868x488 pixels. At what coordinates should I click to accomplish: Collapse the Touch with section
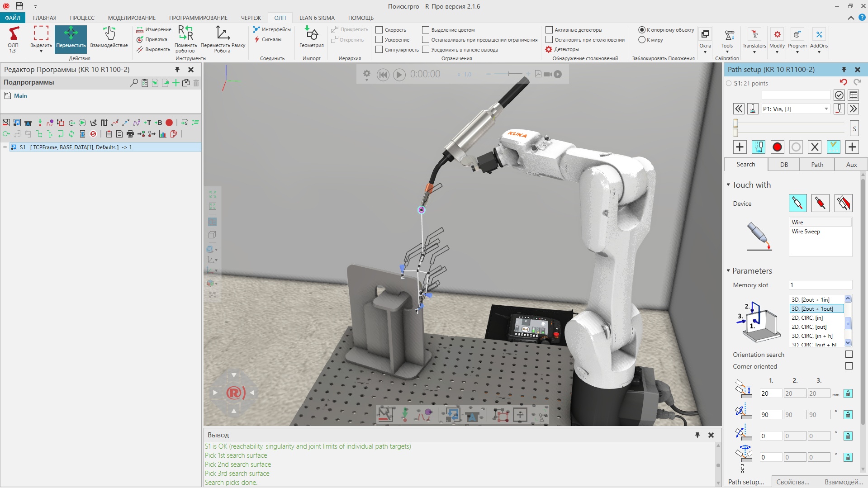pos(728,185)
